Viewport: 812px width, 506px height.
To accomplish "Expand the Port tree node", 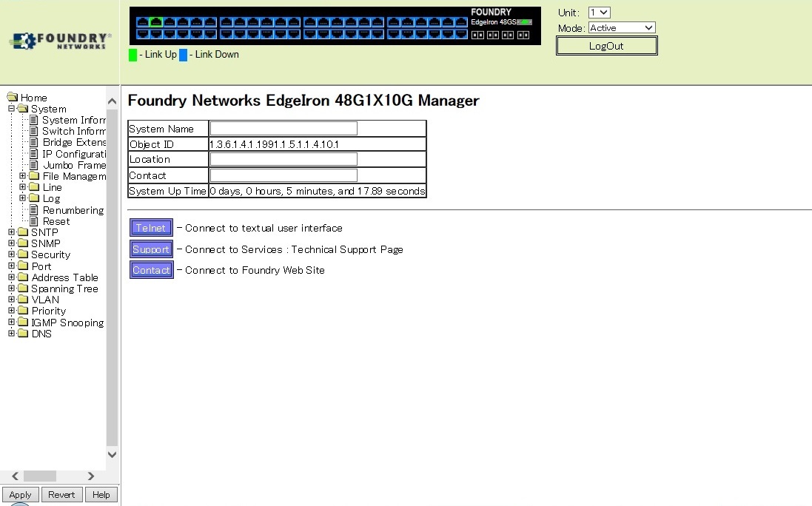I will 11,266.
